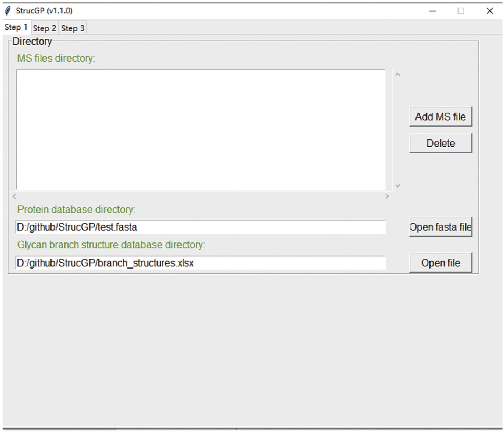
Task: Click the MS files list scroll-down arrow
Action: (x=398, y=186)
